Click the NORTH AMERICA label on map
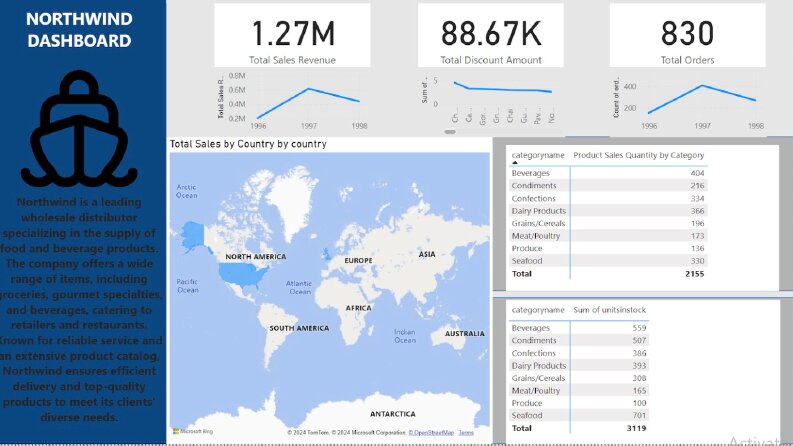793x446 pixels. (x=255, y=257)
